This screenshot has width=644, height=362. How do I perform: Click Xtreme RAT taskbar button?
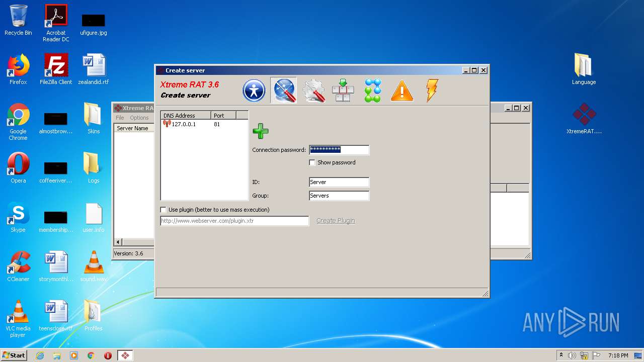point(125,355)
